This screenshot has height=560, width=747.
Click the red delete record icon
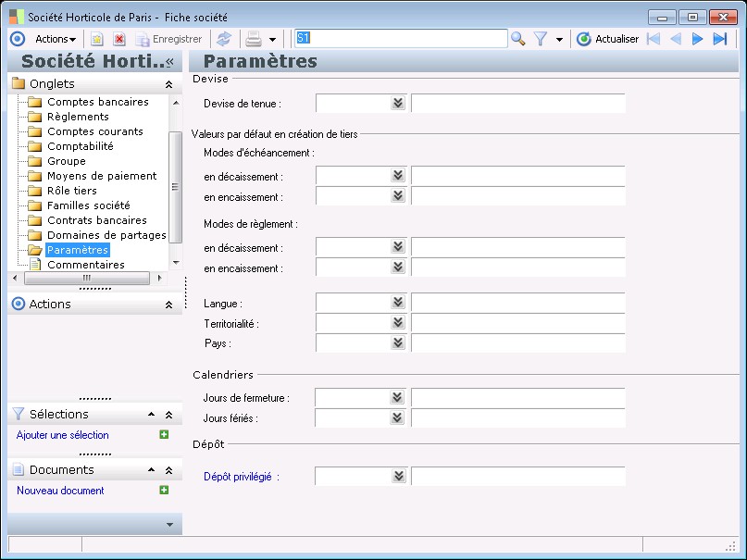pos(119,39)
